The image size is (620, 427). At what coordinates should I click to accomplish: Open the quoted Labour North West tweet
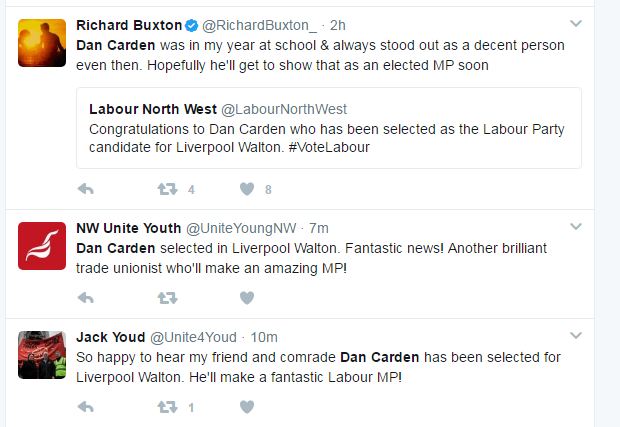328,128
